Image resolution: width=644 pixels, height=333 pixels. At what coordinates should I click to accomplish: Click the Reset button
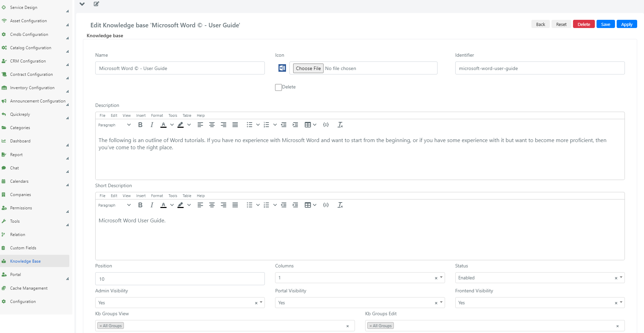561,24
